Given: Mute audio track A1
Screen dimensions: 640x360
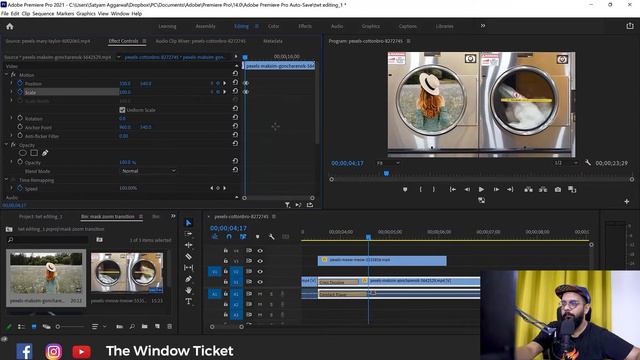Looking at the screenshot, I should coord(260,294).
